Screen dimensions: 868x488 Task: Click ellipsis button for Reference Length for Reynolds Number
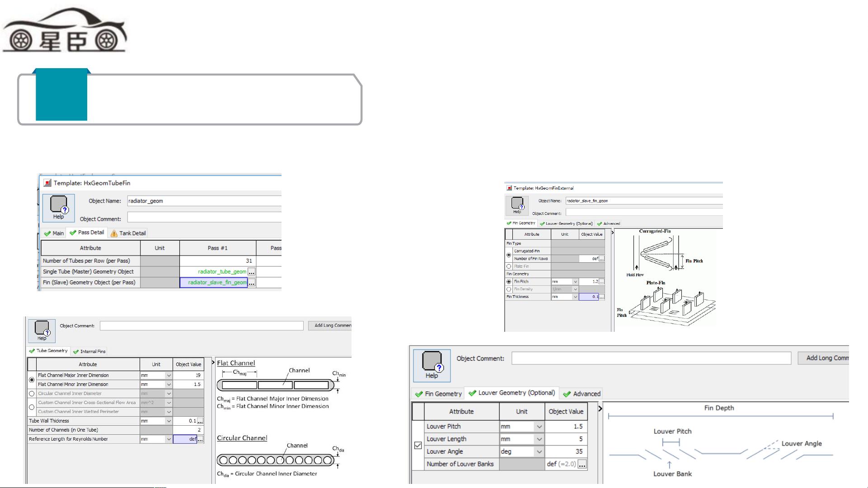[200, 439]
